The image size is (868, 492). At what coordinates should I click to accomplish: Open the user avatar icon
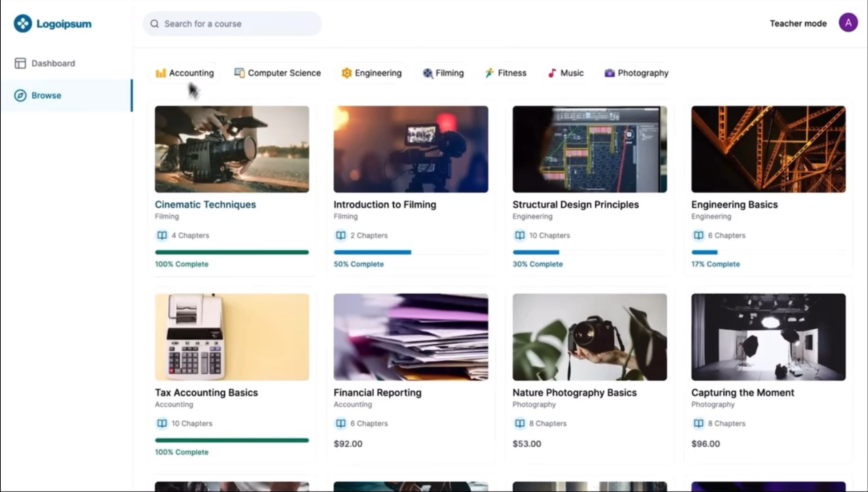[848, 23]
